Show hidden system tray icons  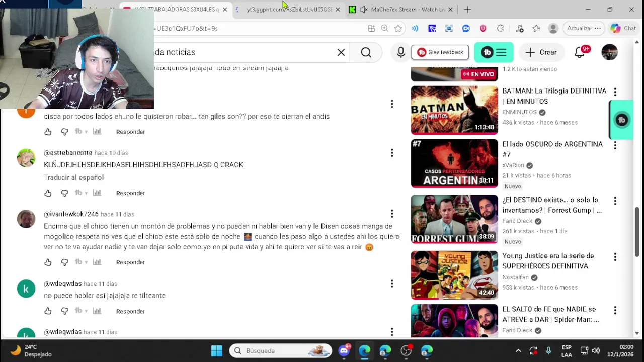(518, 351)
